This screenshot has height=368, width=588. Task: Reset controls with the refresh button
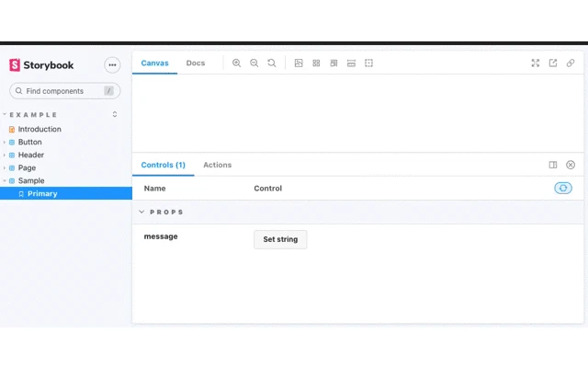[563, 188]
